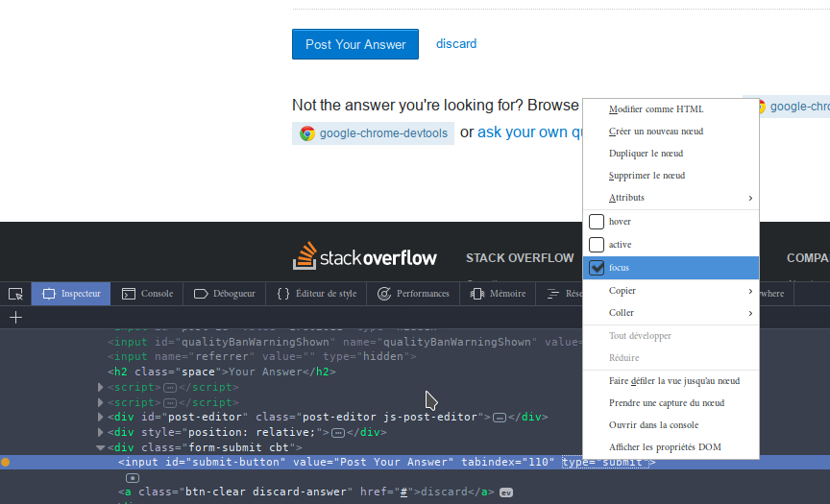The image size is (830, 504).
Task: Activate the element picker icon
Action: 16,294
